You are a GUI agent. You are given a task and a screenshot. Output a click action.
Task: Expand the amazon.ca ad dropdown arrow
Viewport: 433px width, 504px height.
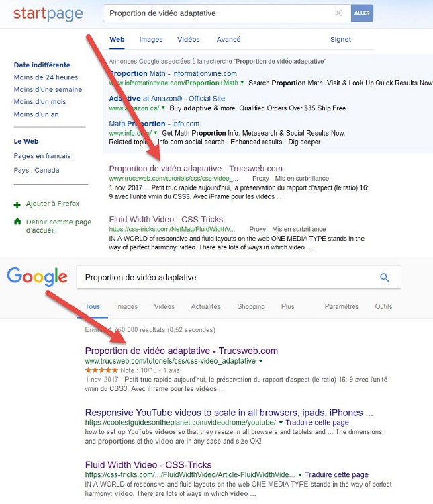point(163,108)
